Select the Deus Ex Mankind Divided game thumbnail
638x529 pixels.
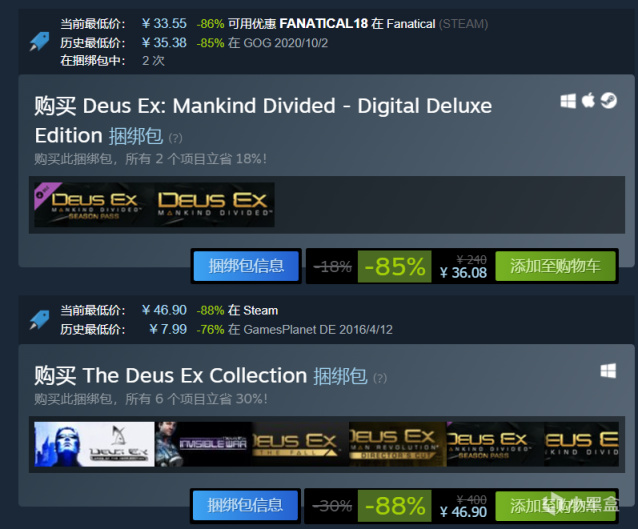coord(214,205)
